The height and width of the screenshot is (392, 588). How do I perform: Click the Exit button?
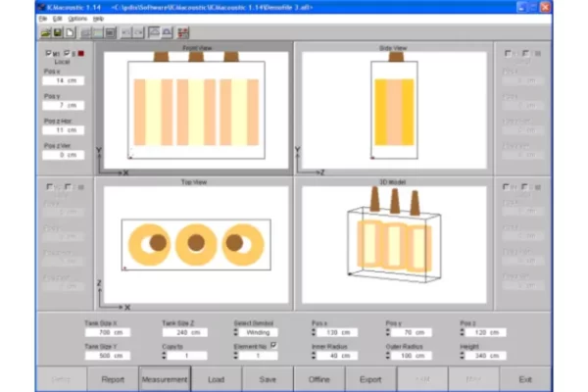point(525,379)
